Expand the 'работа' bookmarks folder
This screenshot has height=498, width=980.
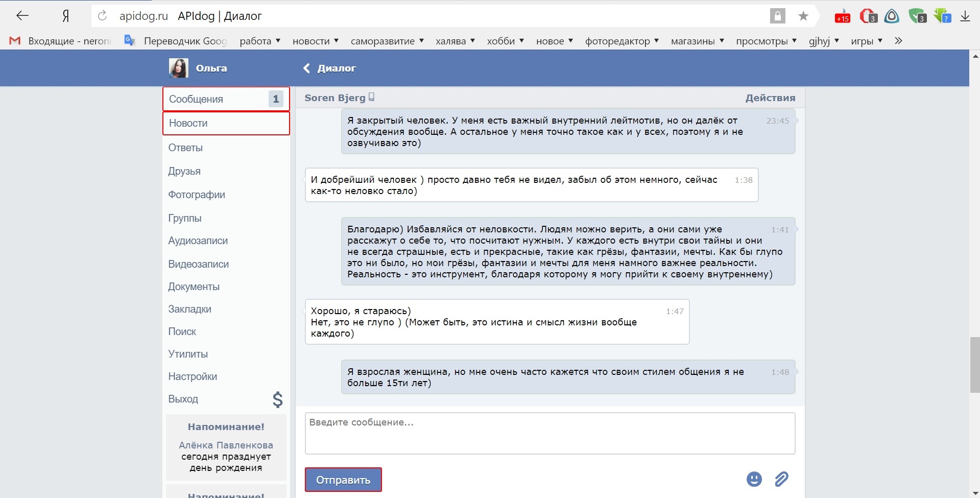click(x=260, y=41)
